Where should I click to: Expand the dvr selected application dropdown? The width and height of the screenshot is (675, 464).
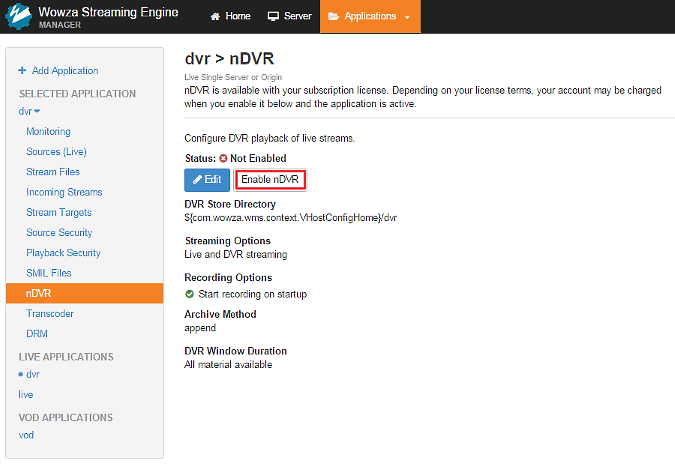[30, 111]
